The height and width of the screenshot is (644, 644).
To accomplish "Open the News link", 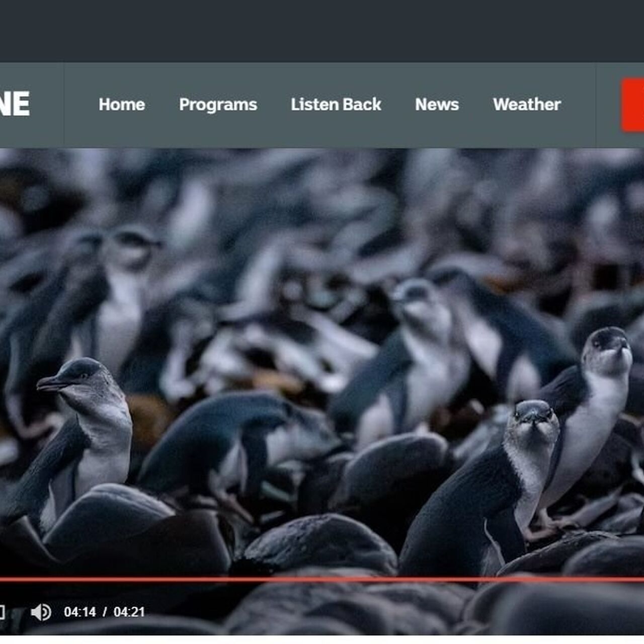I will pos(437,105).
